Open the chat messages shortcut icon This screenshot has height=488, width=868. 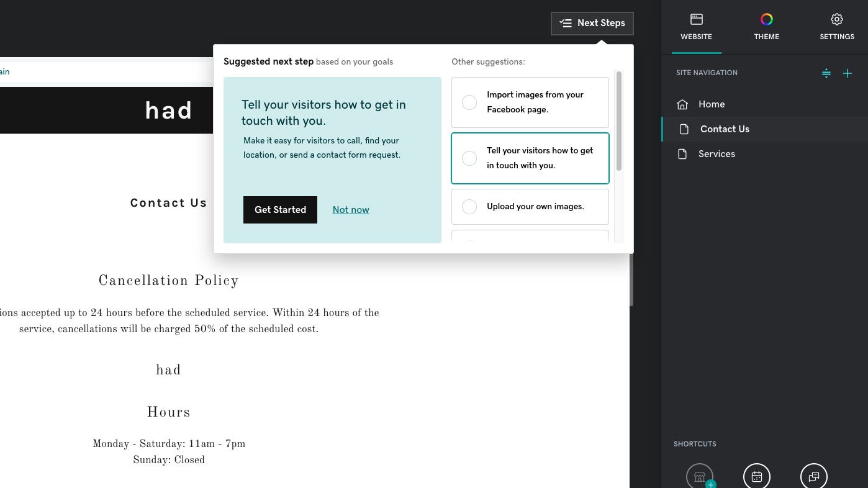pos(814,477)
